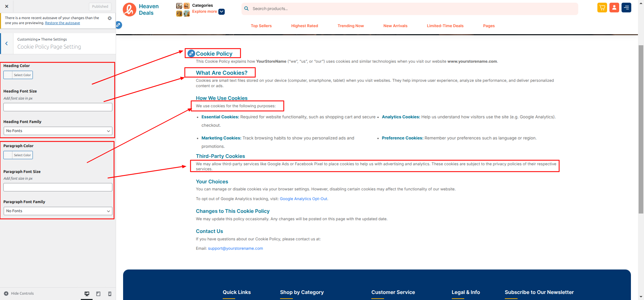This screenshot has height=300, width=644.
Task: Open the Categories Explore more dropdown
Action: click(221, 12)
